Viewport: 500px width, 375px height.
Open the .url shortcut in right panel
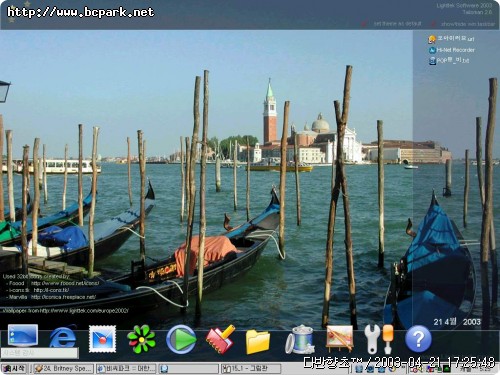tap(451, 39)
